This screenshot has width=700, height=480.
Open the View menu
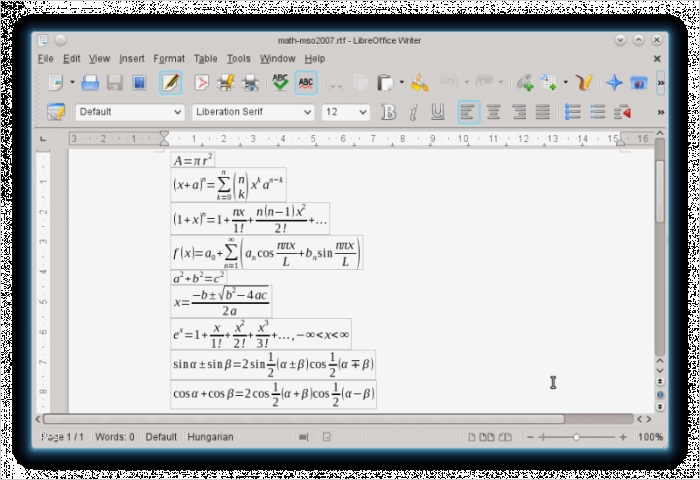99,58
